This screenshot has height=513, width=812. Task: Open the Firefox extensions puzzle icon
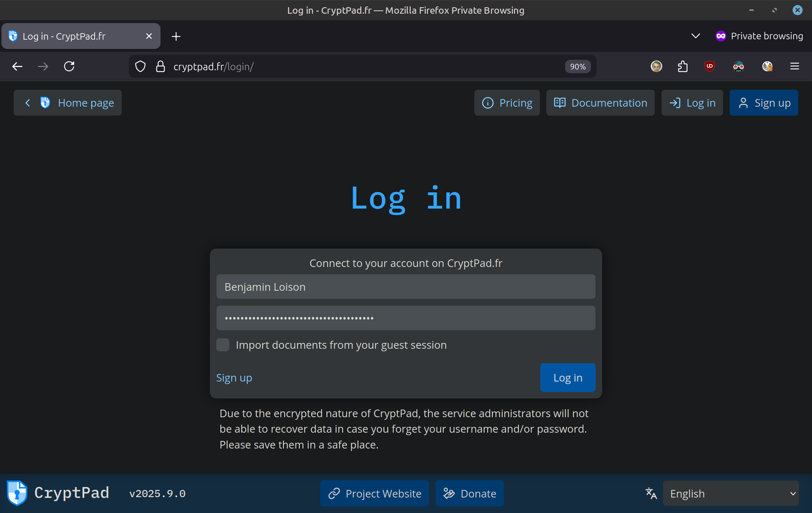coord(682,66)
